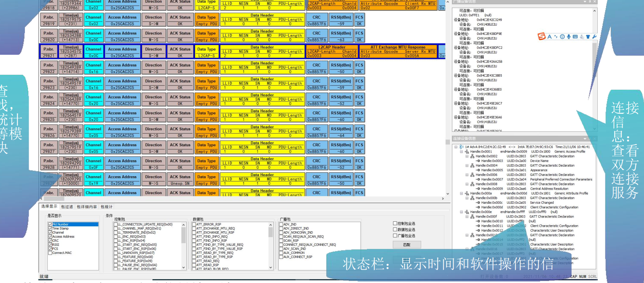Open the connected device panel dropdown arrow
The width and height of the screenshot is (644, 283).
point(585,139)
